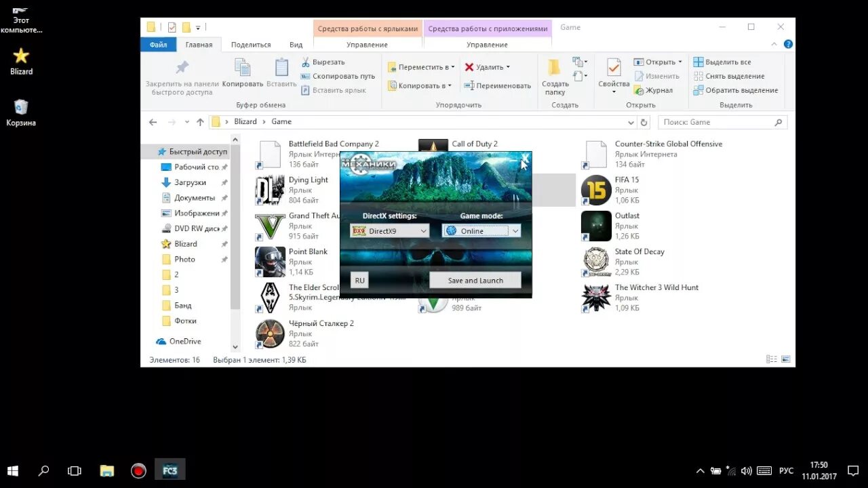The height and width of the screenshot is (488, 868).
Task: Click the Dying Light shortcut icon
Action: 269,190
